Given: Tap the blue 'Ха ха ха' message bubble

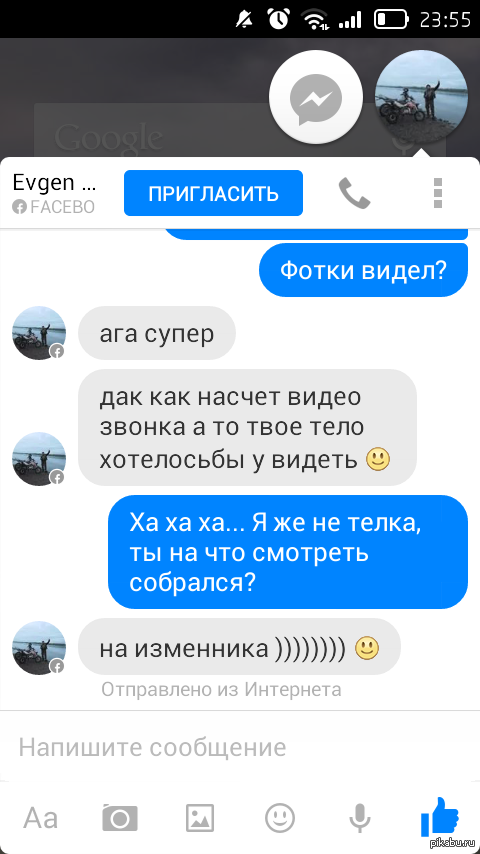Looking at the screenshot, I should click(288, 552).
